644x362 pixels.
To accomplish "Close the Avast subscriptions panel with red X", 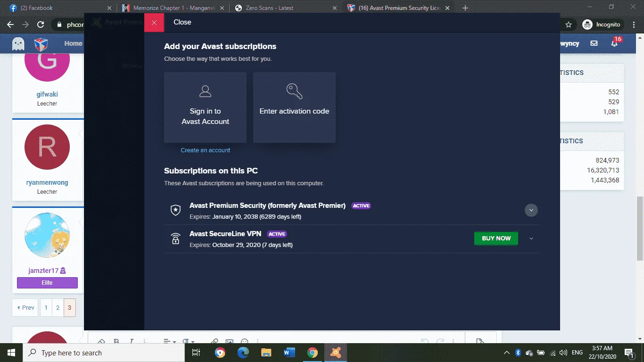I will 154,22.
